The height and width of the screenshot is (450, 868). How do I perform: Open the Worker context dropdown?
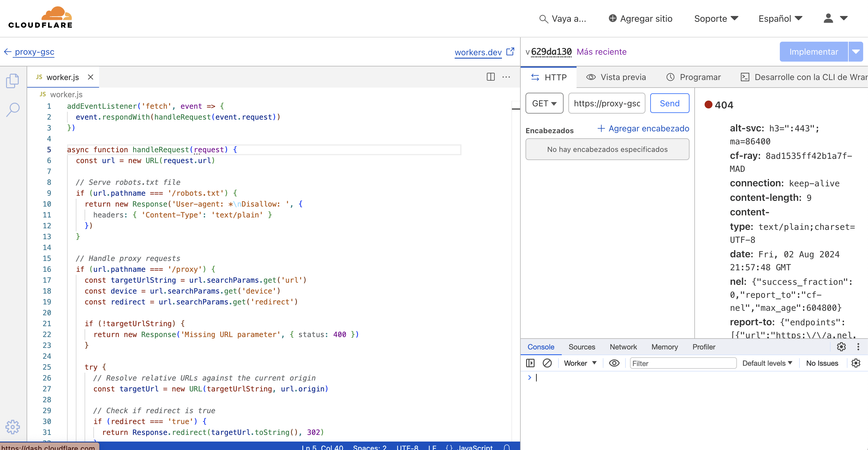click(x=580, y=363)
